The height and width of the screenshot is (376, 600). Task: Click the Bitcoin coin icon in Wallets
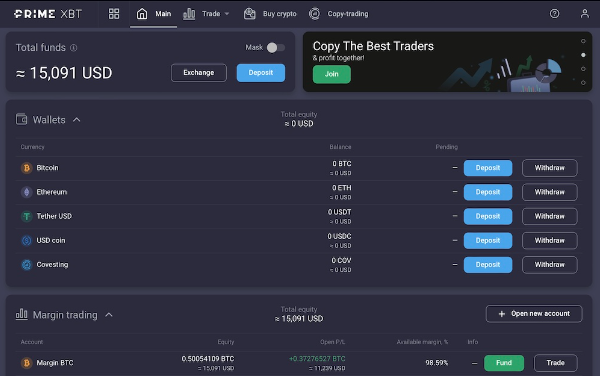click(26, 168)
